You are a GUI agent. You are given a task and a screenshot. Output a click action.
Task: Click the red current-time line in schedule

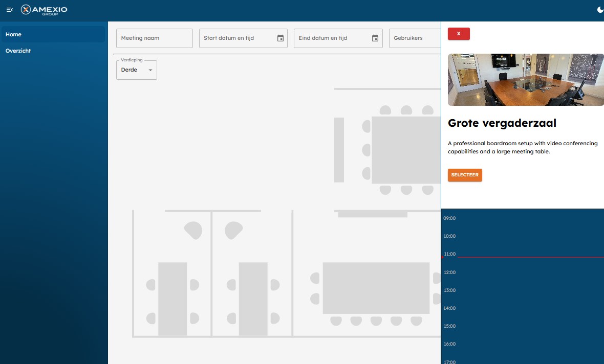click(531, 257)
